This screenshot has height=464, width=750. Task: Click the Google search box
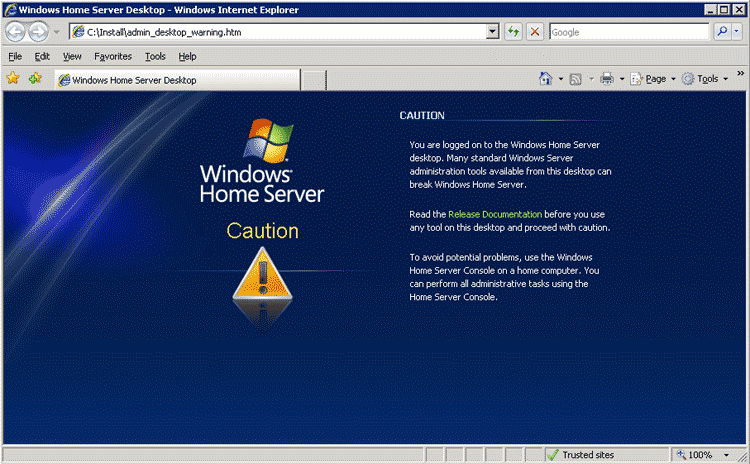point(629,32)
